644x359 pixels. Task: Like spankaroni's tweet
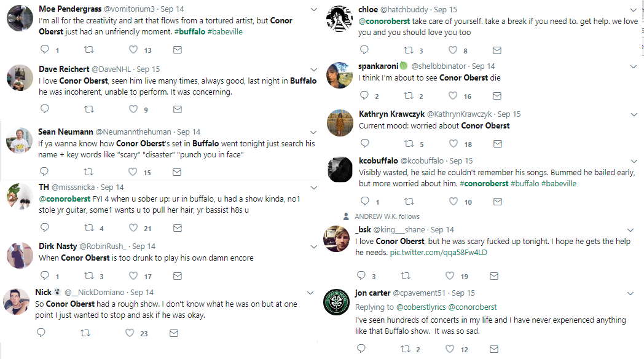click(453, 96)
